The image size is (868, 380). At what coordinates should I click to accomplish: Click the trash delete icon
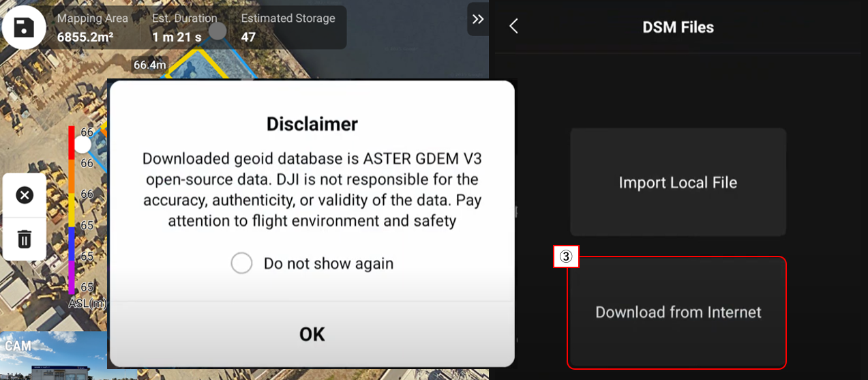coord(25,239)
